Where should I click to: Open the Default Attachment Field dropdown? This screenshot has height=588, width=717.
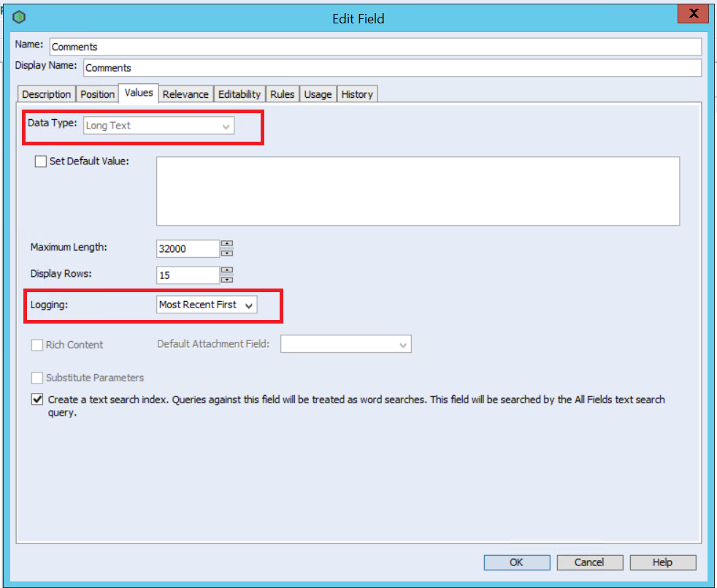pos(346,344)
